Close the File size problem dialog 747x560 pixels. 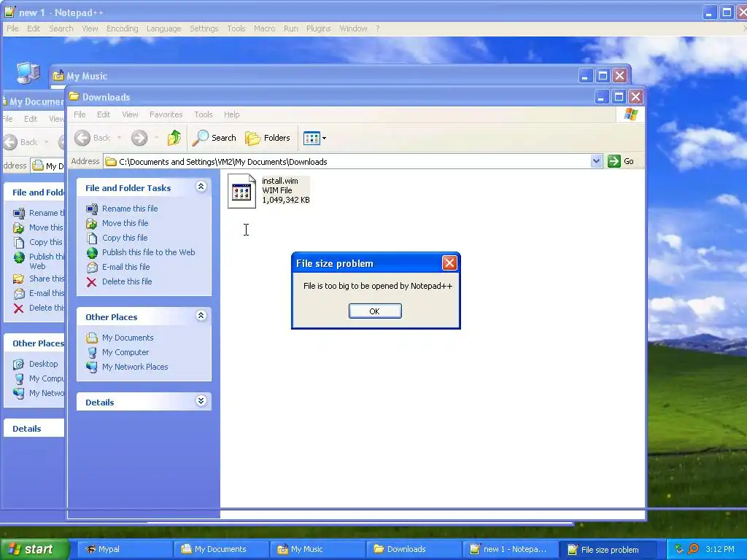point(449,262)
